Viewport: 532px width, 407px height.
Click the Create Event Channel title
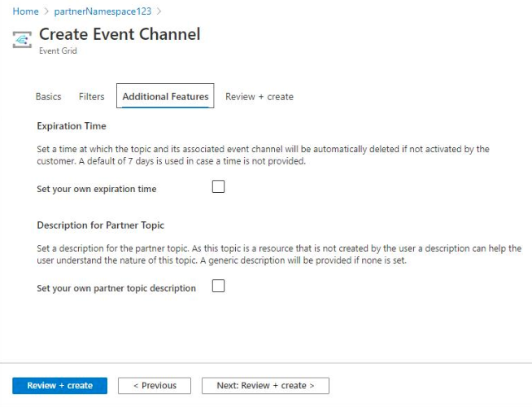[x=120, y=34]
